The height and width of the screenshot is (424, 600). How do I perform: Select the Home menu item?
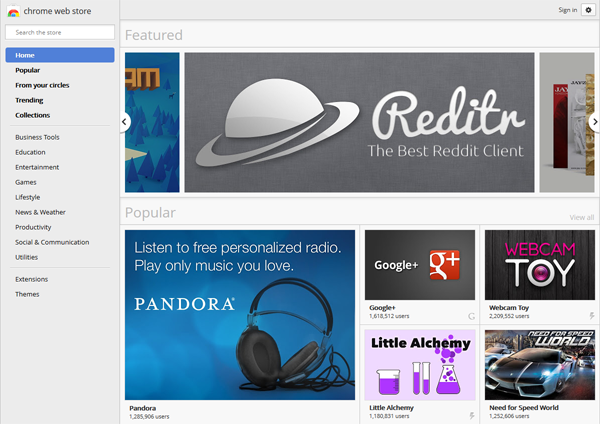click(x=60, y=55)
